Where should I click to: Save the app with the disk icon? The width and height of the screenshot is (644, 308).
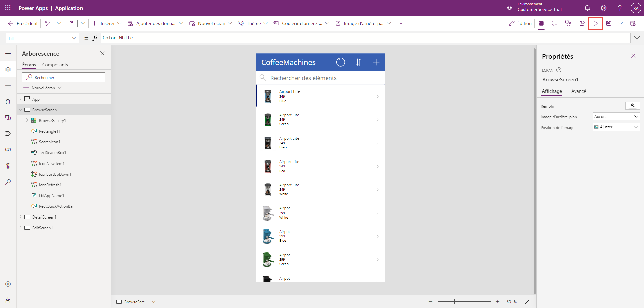[609, 23]
